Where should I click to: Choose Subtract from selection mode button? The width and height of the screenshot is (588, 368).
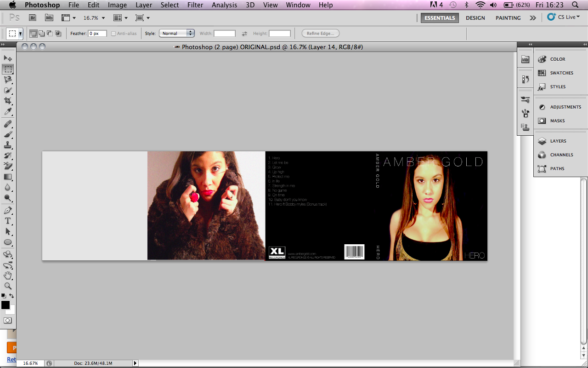[50, 34]
